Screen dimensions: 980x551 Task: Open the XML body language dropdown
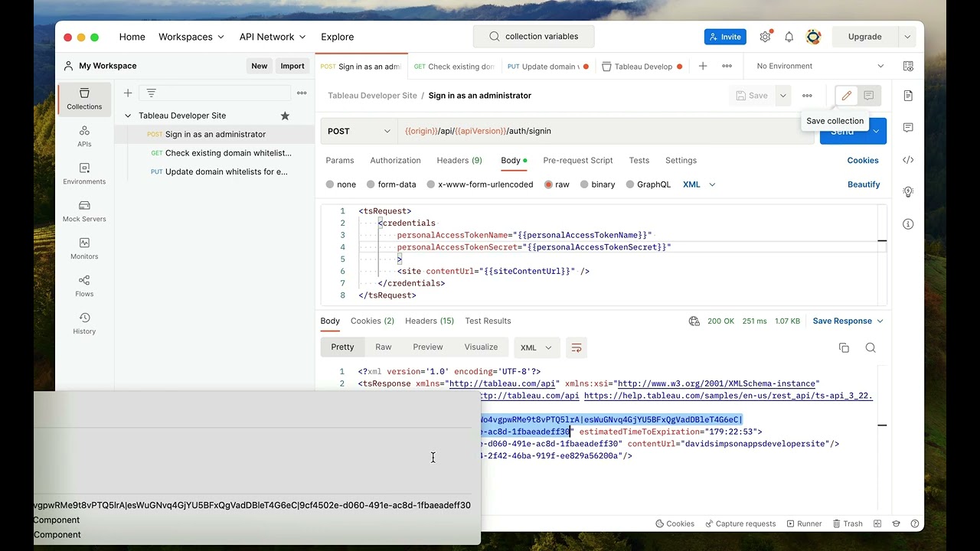[699, 184]
